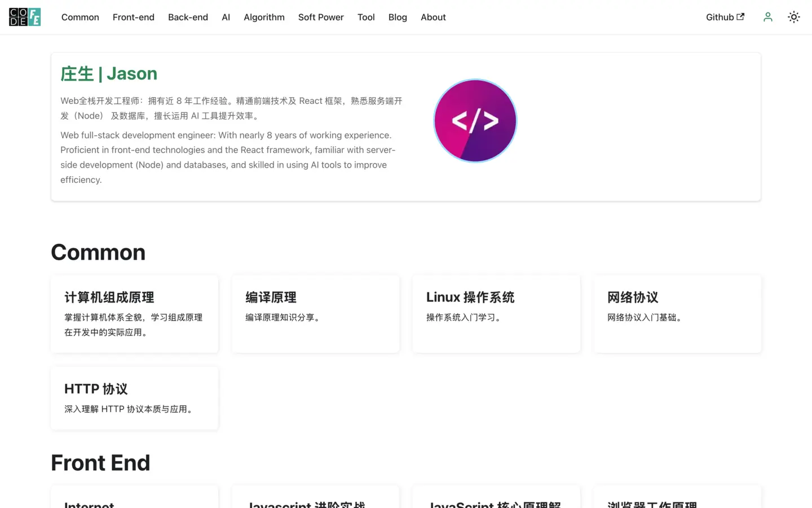Toggle the light/dark theme sun icon
This screenshot has width=812, height=508.
coord(793,17)
